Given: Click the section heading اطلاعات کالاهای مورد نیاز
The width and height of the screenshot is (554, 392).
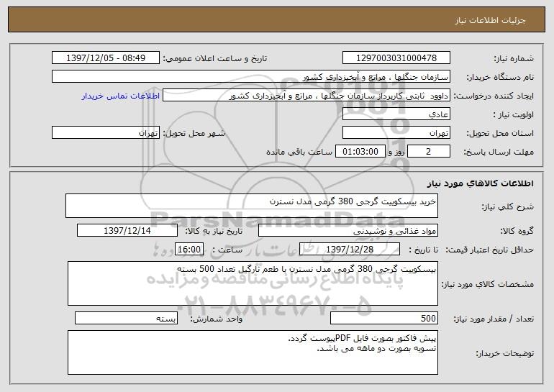Looking at the screenshot, I should (480, 183).
